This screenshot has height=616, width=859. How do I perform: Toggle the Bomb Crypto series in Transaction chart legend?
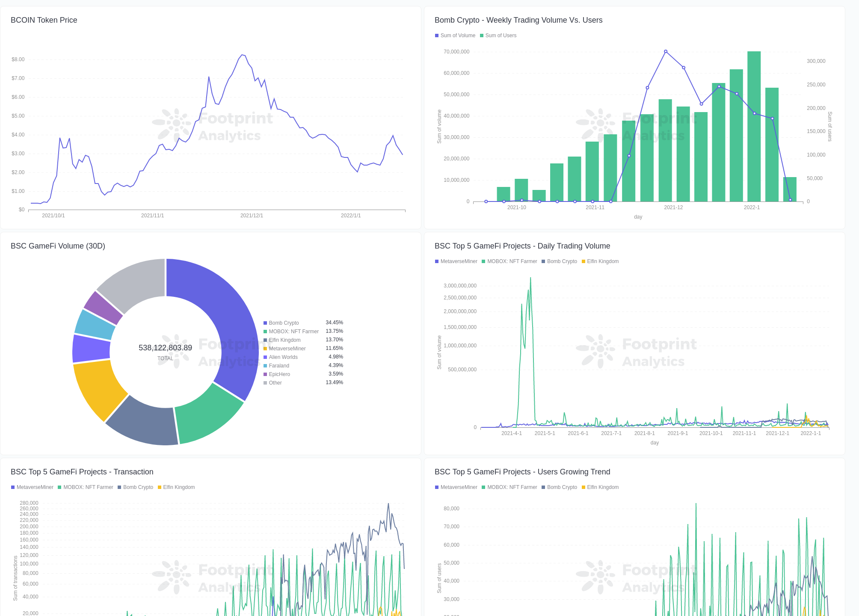tap(120, 487)
